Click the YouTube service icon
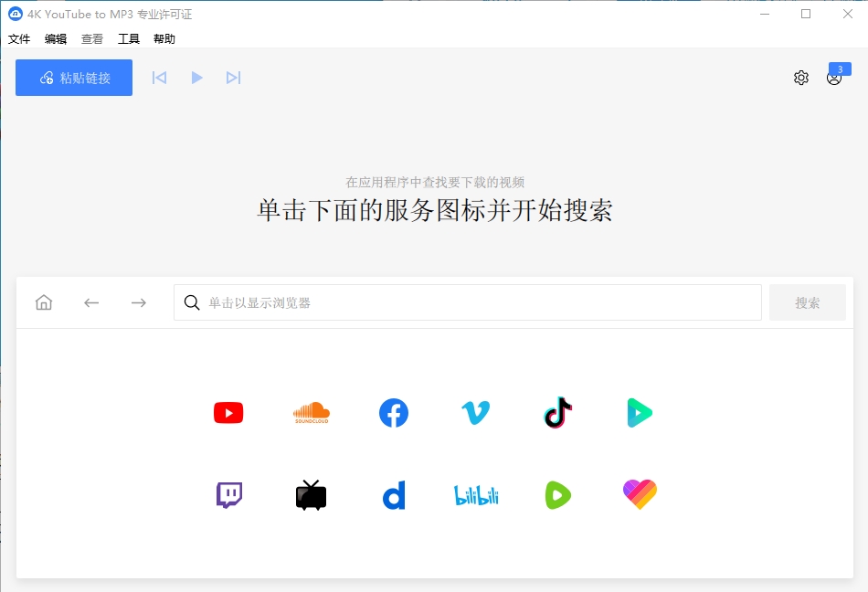 228,413
